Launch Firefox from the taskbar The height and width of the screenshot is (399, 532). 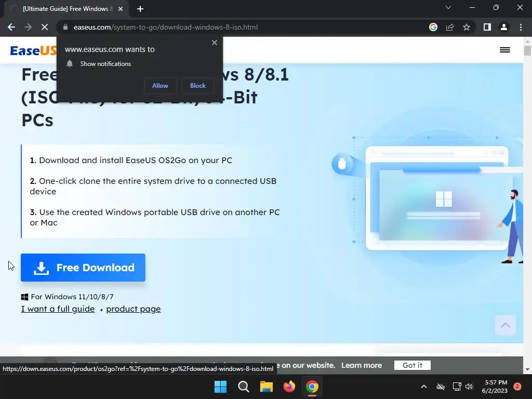[289, 387]
